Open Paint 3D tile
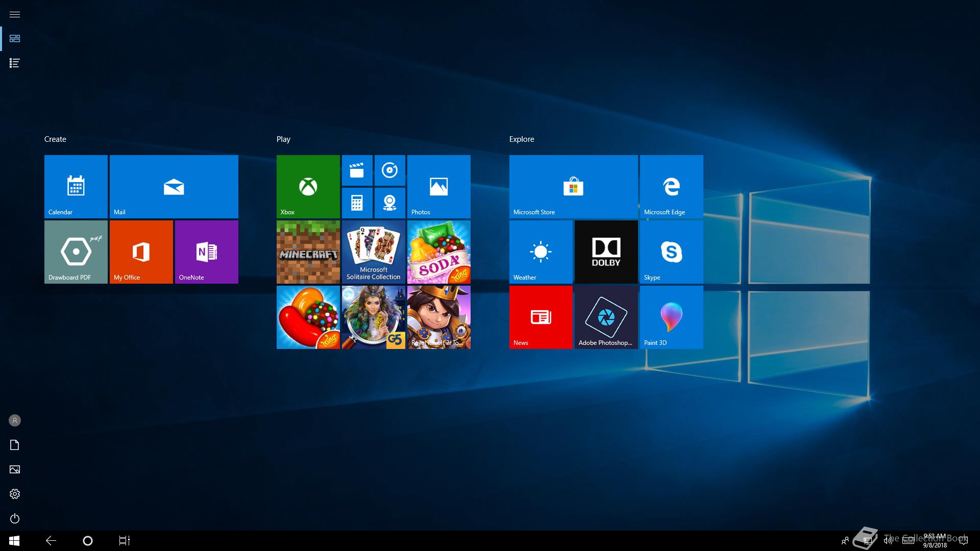Image resolution: width=980 pixels, height=551 pixels. pos(672,317)
